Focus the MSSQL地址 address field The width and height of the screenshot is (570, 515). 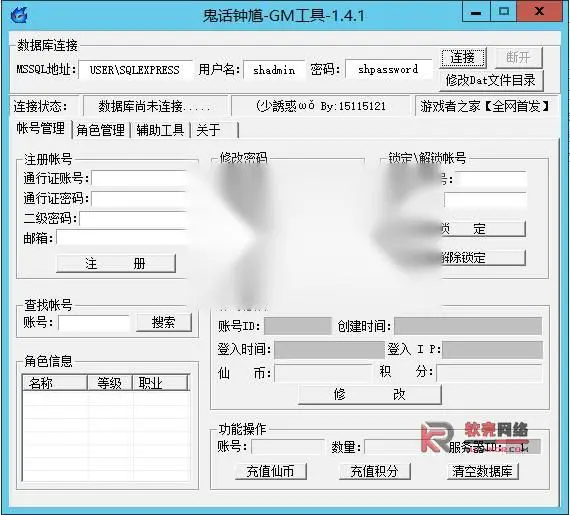pyautogui.click(x=135, y=70)
